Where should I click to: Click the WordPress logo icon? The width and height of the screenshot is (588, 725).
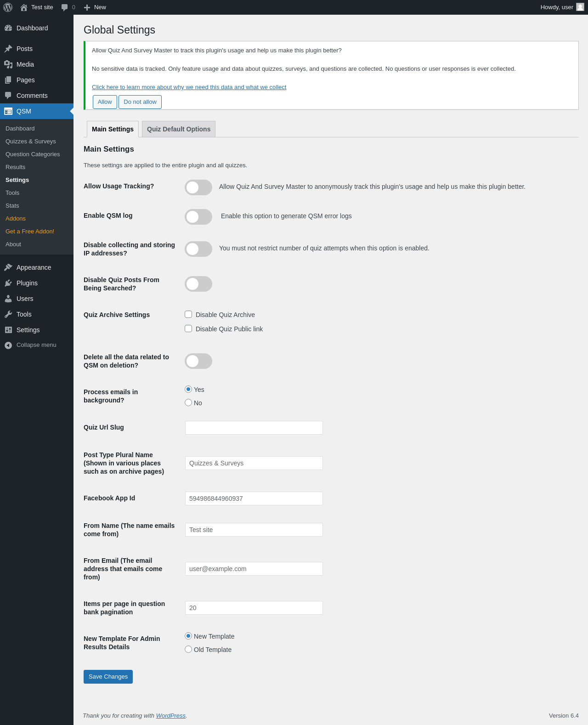click(x=8, y=7)
